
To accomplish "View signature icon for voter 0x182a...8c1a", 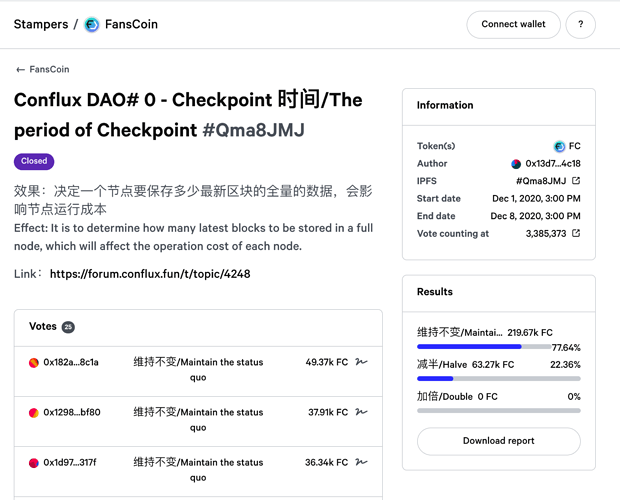I will tap(361, 362).
